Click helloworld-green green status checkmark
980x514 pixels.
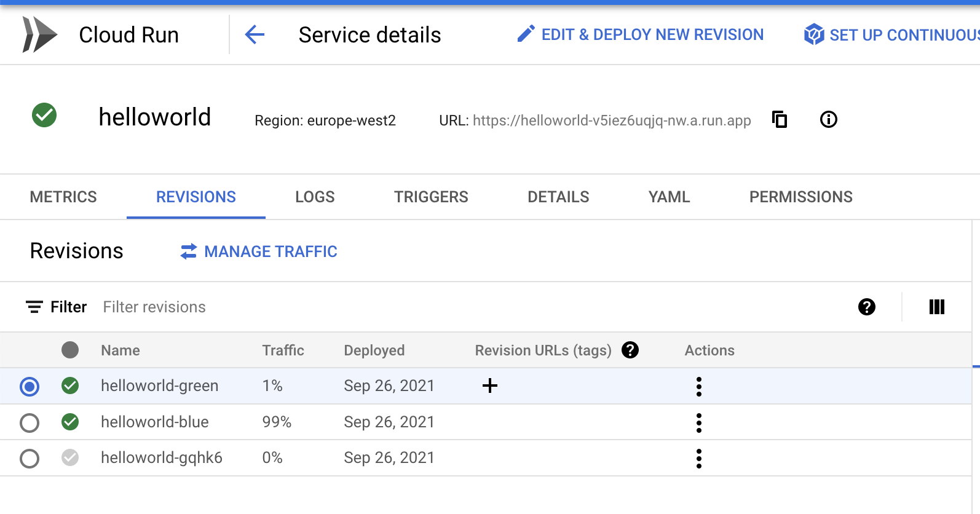(x=70, y=385)
